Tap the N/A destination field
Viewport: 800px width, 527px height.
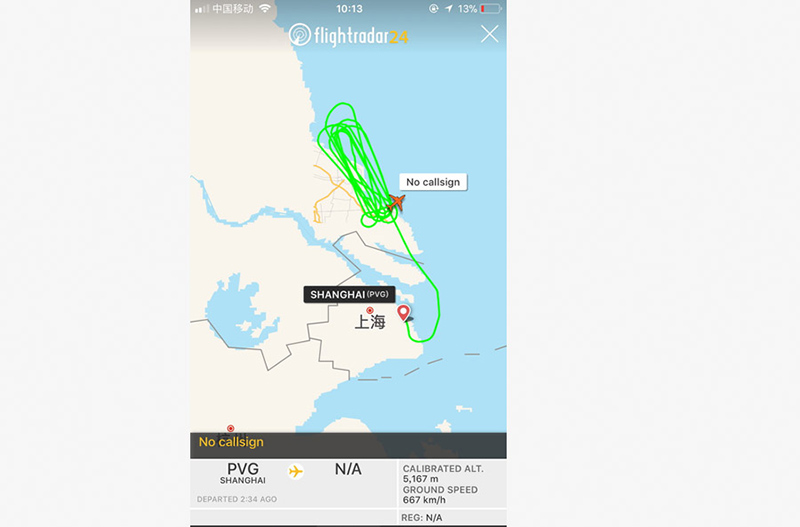tap(348, 469)
